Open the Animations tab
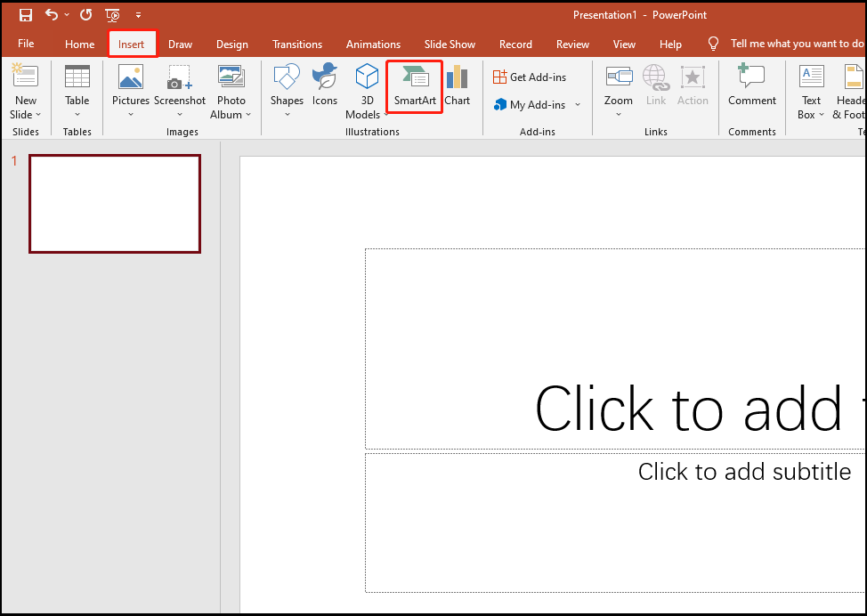Screen dimensions: 867x616 (373, 45)
